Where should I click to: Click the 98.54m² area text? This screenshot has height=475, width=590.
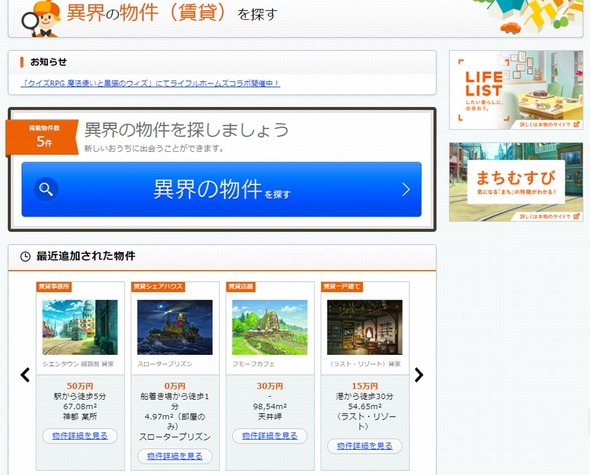click(x=270, y=406)
